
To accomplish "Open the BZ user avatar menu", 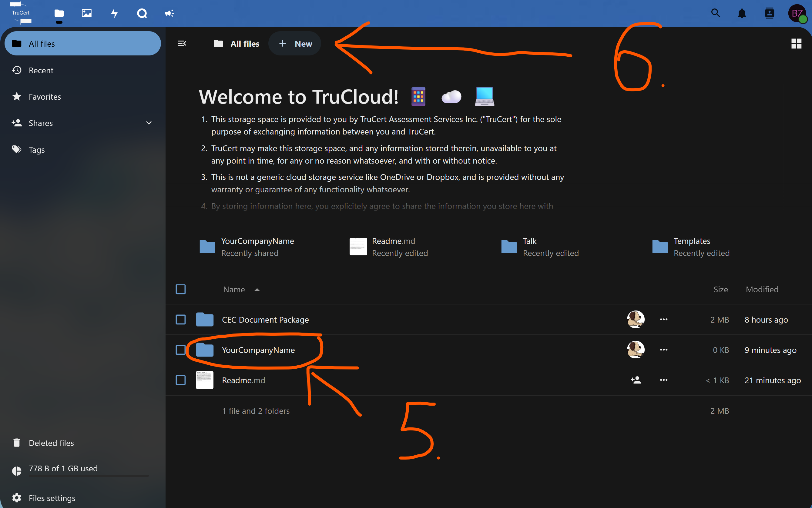I will [797, 13].
